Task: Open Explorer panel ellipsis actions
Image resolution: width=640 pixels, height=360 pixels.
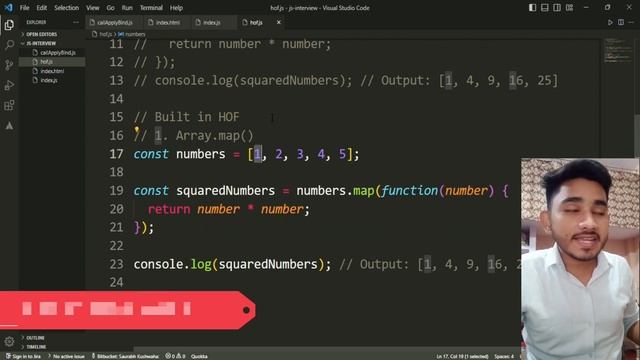Action: 76,22
